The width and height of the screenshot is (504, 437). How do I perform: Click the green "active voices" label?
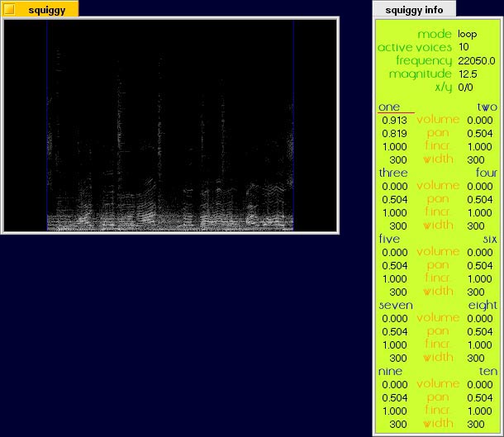[415, 48]
